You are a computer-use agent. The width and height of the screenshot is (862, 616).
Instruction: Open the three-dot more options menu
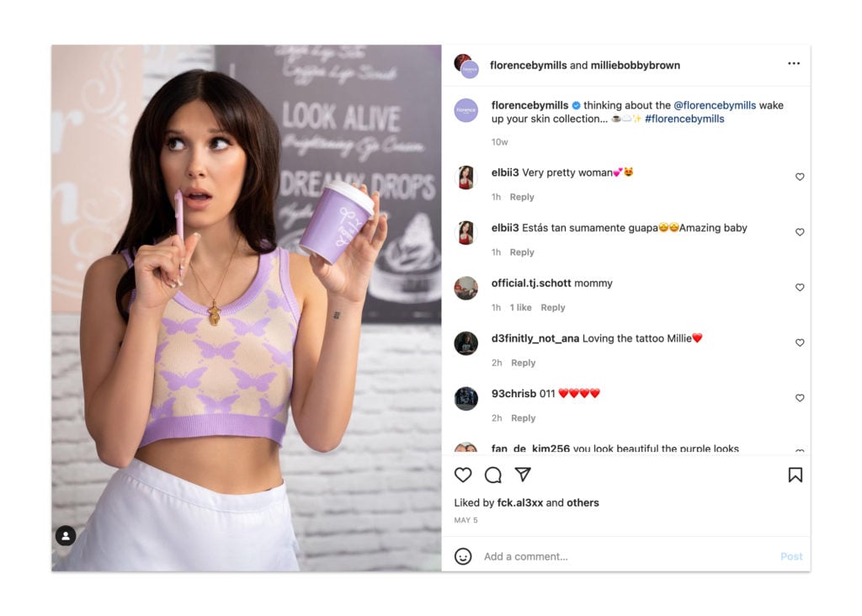tap(794, 64)
